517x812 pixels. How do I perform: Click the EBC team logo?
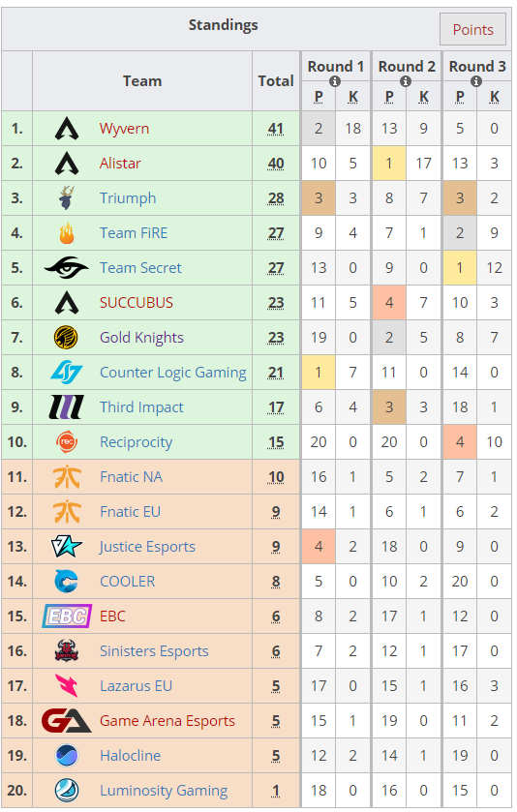(x=66, y=617)
